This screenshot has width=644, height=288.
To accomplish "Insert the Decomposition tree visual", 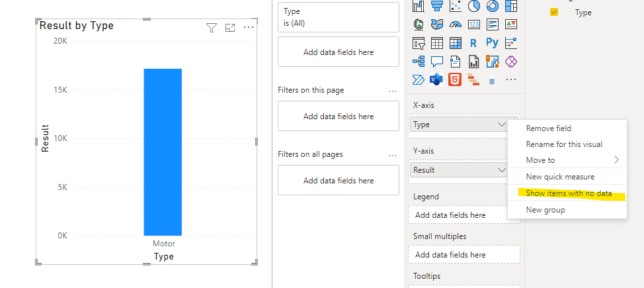I will (x=419, y=62).
